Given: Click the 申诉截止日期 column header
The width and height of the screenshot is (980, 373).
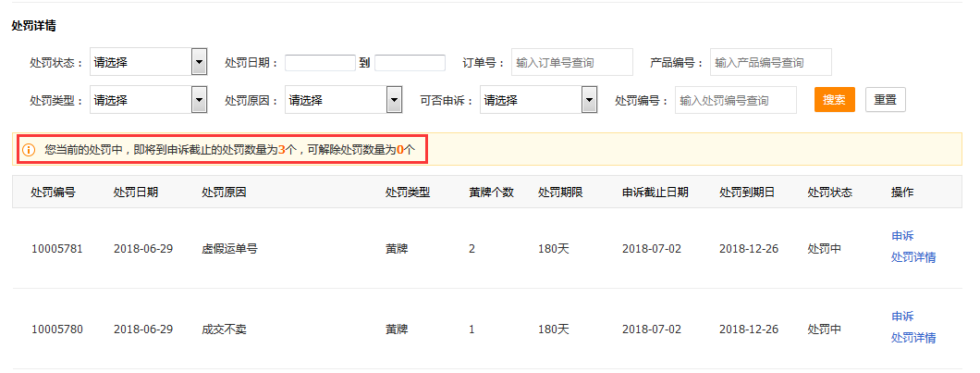Looking at the screenshot, I should click(x=655, y=193).
